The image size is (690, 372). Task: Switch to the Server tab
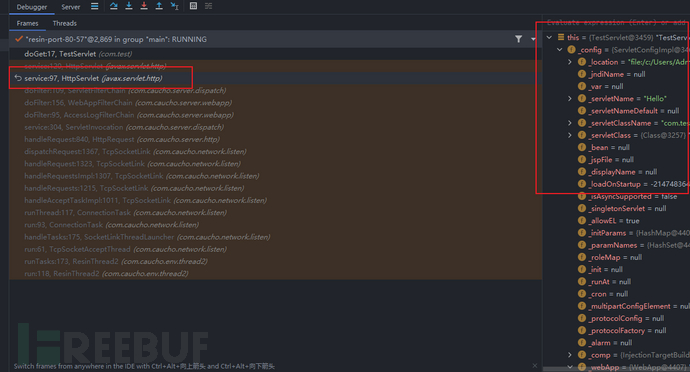[x=70, y=7]
